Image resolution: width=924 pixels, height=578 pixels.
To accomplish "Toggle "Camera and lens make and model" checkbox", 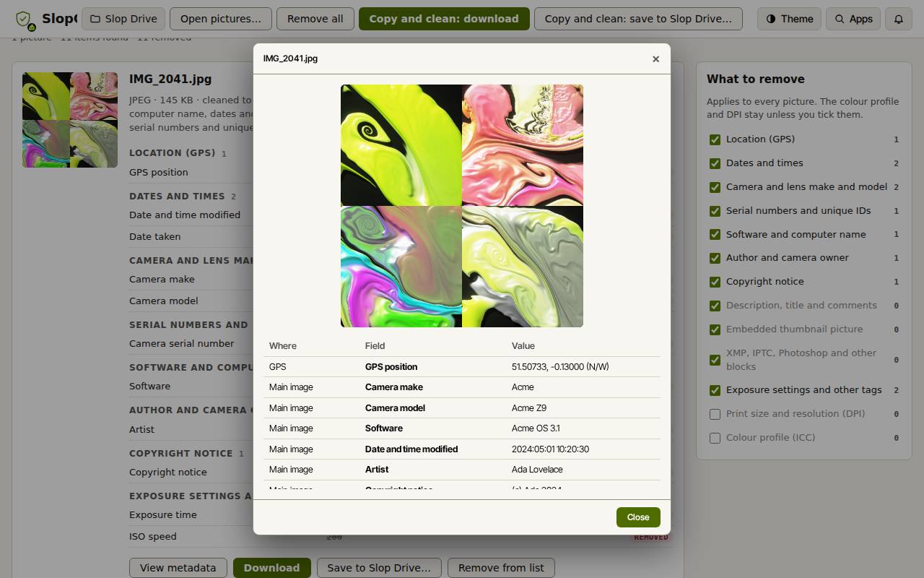I will pos(715,187).
